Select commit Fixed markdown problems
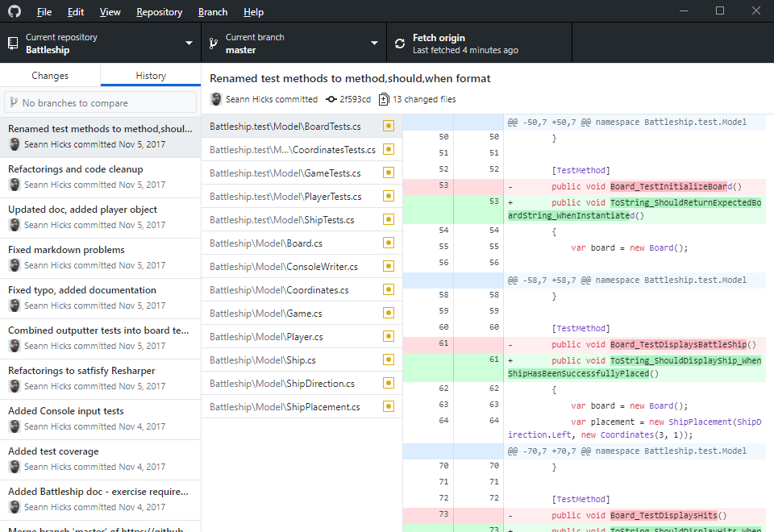The height and width of the screenshot is (532, 774). coord(100,258)
